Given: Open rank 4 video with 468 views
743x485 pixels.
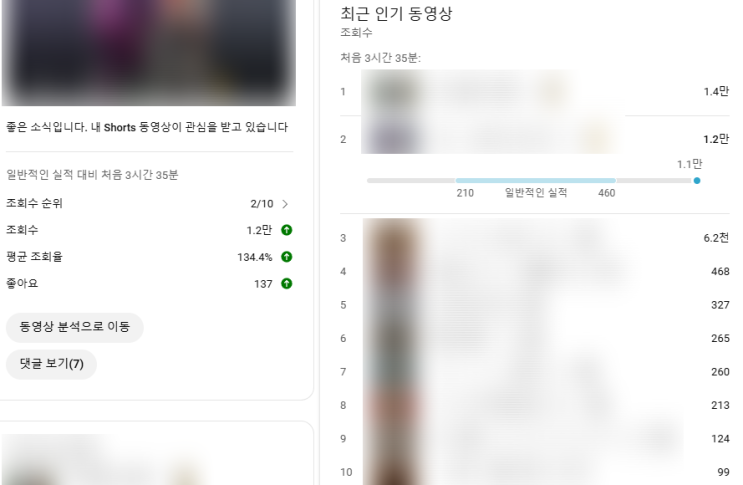Looking at the screenshot, I should click(x=535, y=271).
